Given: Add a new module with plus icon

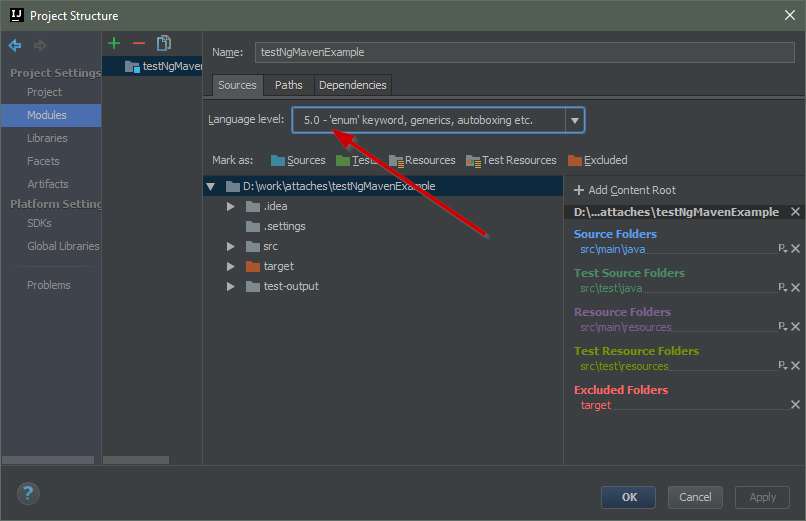Looking at the screenshot, I should pos(114,43).
